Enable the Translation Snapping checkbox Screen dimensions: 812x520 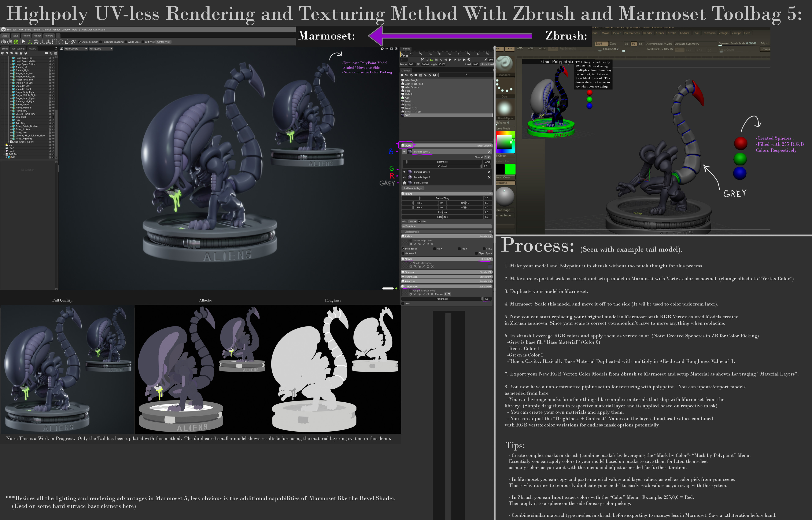[101, 42]
